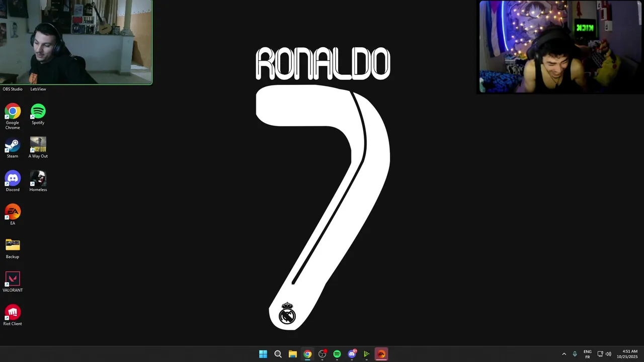Open taskbar Search
This screenshot has width=644, height=362.
[x=278, y=354]
